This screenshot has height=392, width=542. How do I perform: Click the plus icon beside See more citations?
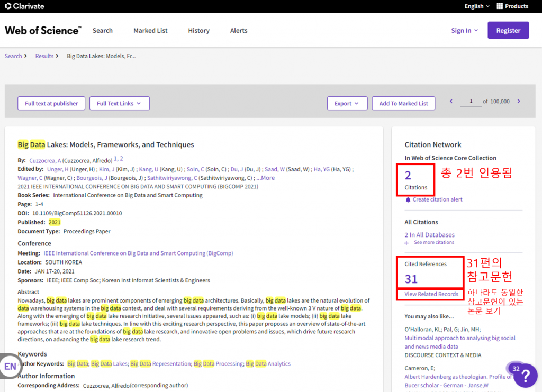pyautogui.click(x=406, y=243)
